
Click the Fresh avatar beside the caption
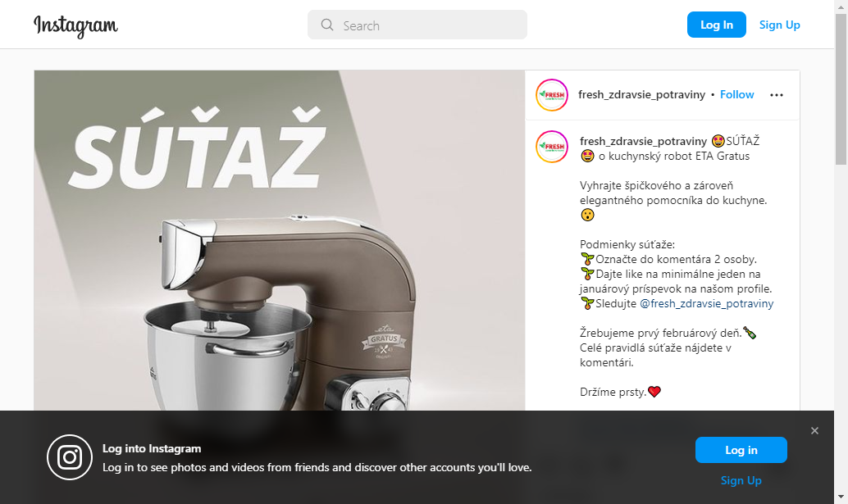tap(552, 147)
